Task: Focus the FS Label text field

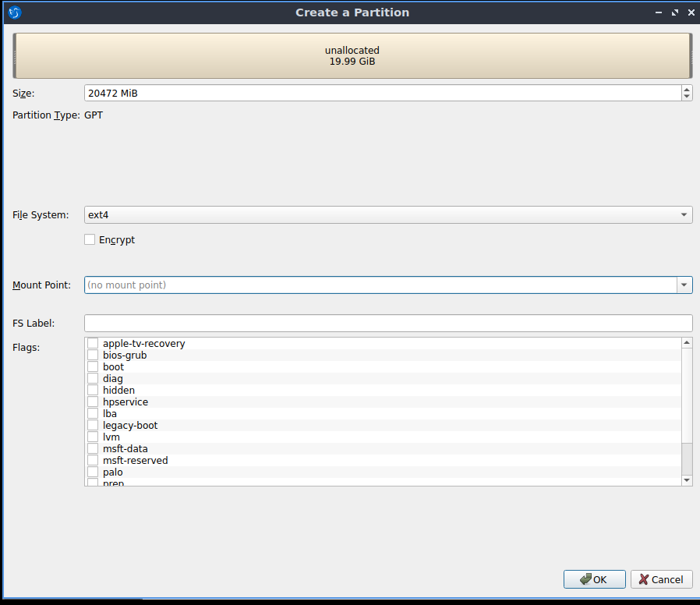Action: [x=387, y=323]
